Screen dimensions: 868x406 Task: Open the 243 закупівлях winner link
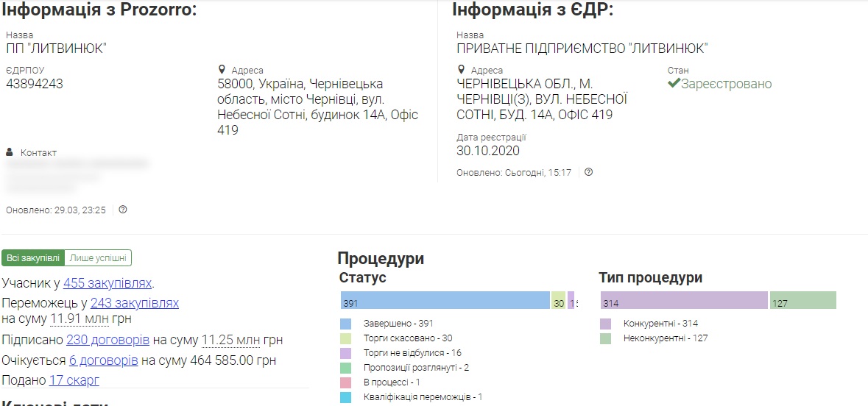(x=135, y=303)
